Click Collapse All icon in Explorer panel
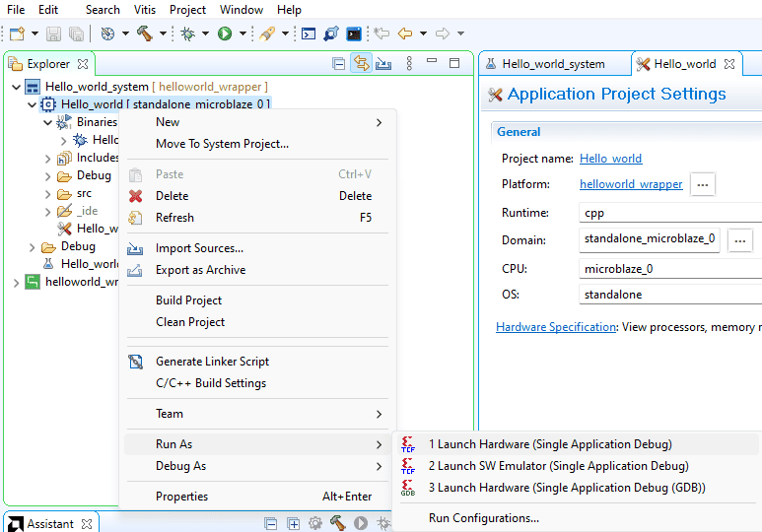Viewport: 762px width, 532px height. pos(338,63)
